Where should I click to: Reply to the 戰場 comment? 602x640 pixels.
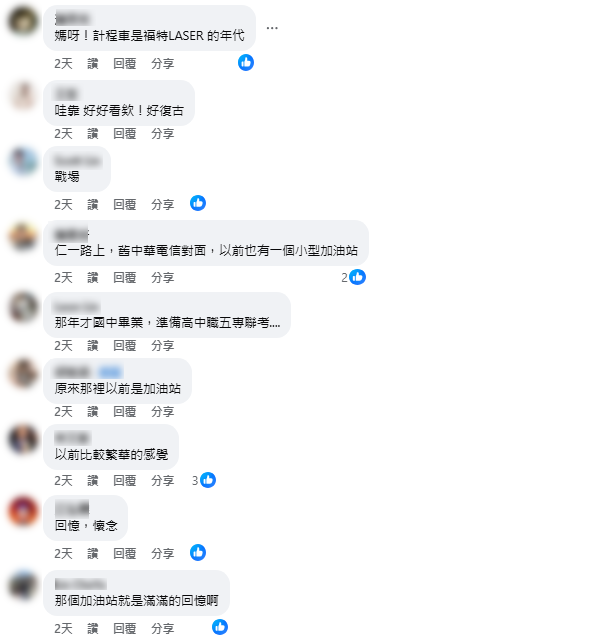(x=124, y=204)
